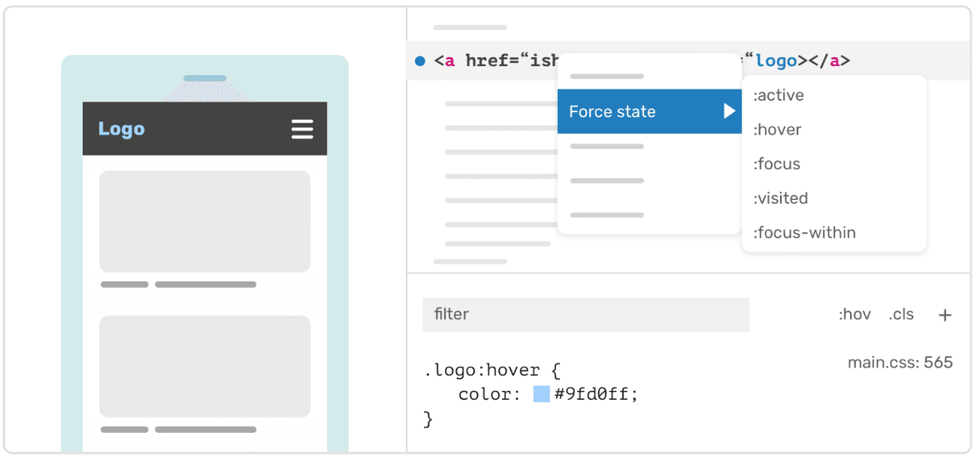
Task: Choose :hover in the Force state submenu
Action: 777,130
